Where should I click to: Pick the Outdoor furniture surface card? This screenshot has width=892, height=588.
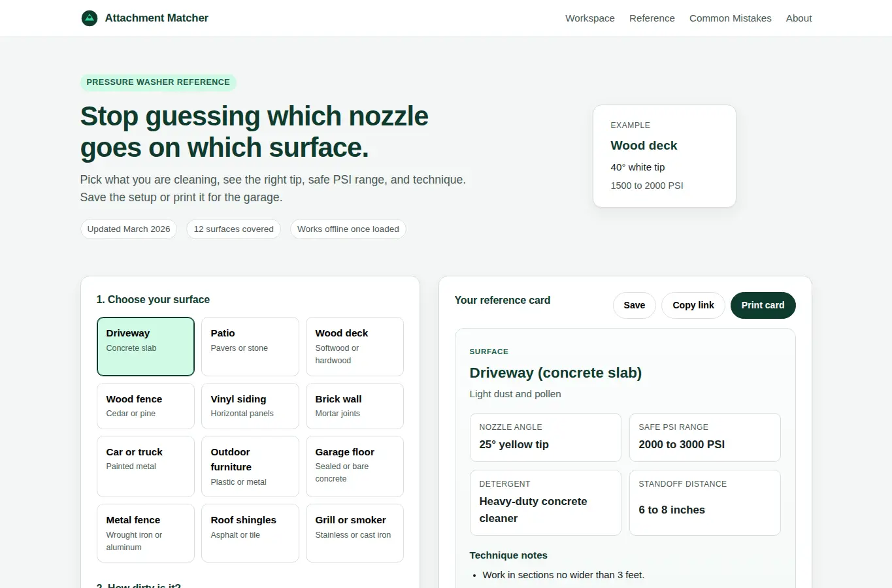[250, 466]
